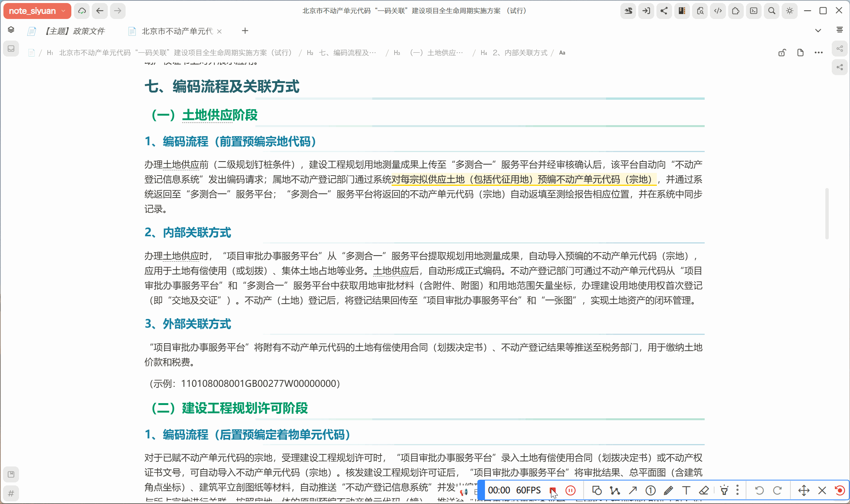Select the eraser tool in recording toolbar
The height and width of the screenshot is (504, 850).
[x=704, y=490]
